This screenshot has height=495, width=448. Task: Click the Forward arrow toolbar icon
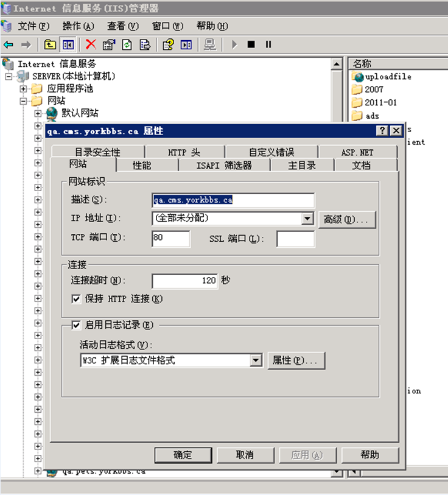pyautogui.click(x=26, y=45)
